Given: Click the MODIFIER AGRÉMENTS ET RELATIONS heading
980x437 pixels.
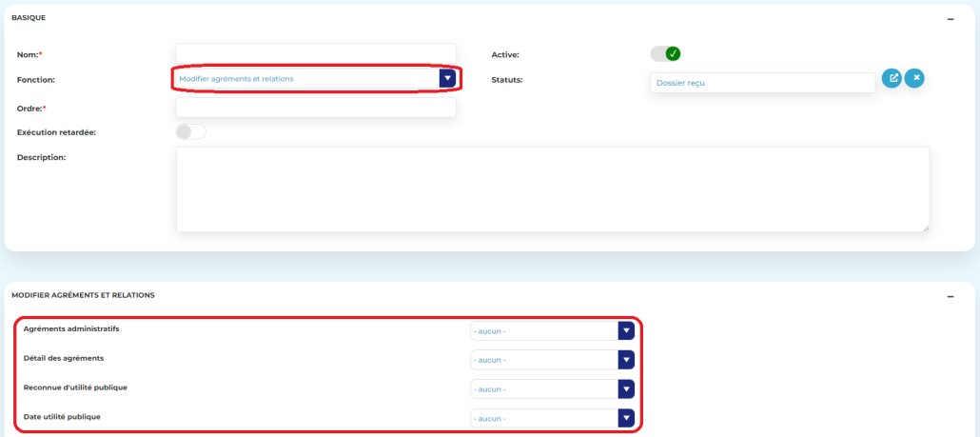Looking at the screenshot, I should 83,295.
